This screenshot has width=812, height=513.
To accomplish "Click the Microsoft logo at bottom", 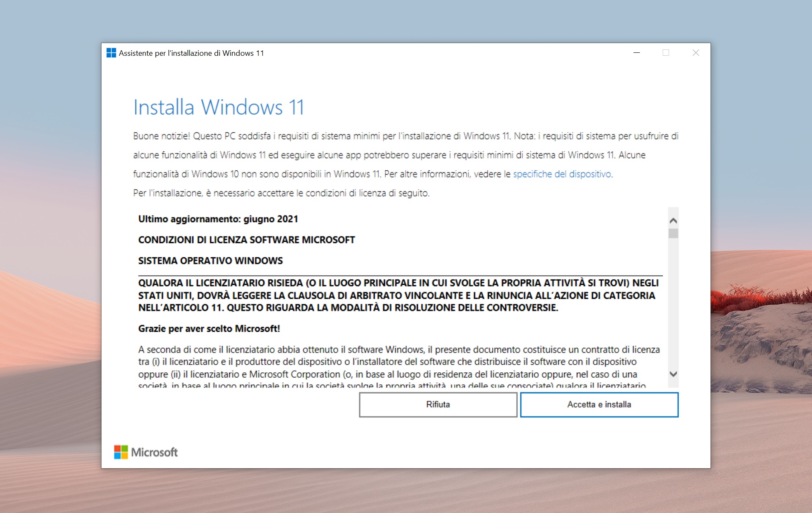I will (146, 452).
